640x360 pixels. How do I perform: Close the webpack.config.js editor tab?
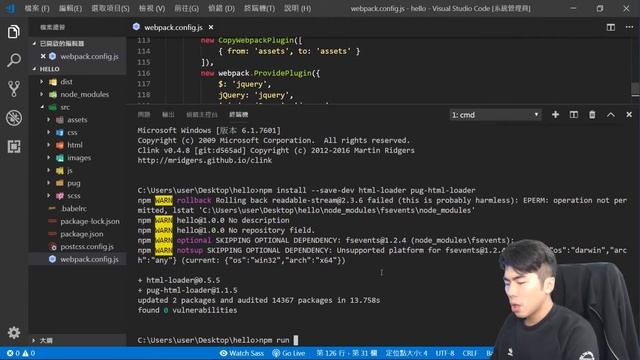[211, 27]
